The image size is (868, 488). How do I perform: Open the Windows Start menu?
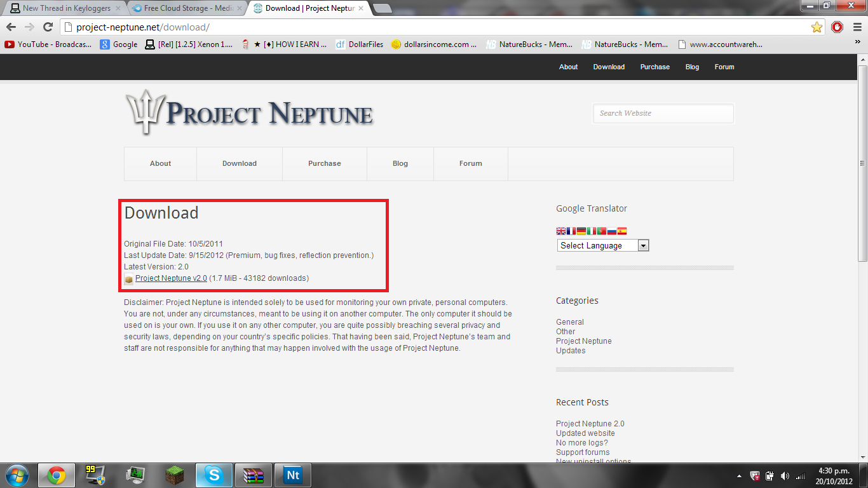[16, 475]
